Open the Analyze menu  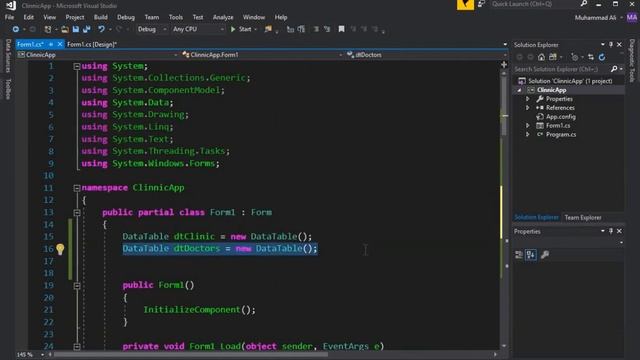coord(223,17)
